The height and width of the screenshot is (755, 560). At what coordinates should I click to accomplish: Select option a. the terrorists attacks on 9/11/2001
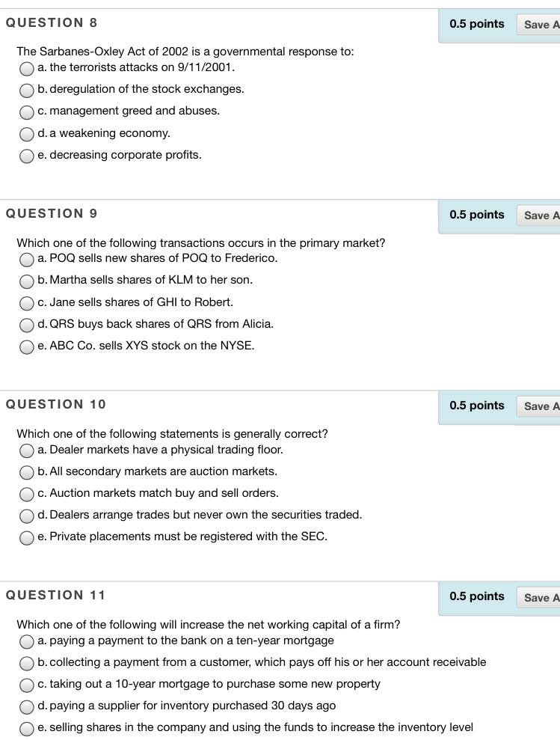tap(26, 69)
